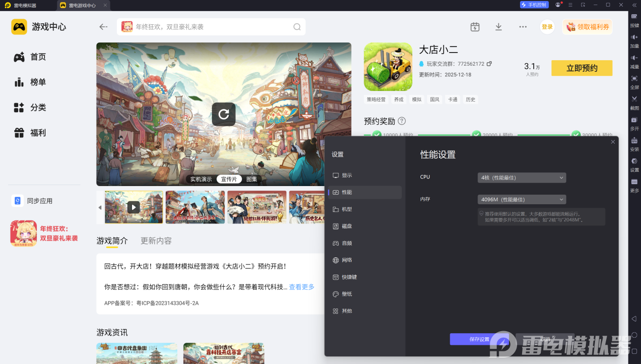Click the Android back triangle in sidebar

point(634,318)
